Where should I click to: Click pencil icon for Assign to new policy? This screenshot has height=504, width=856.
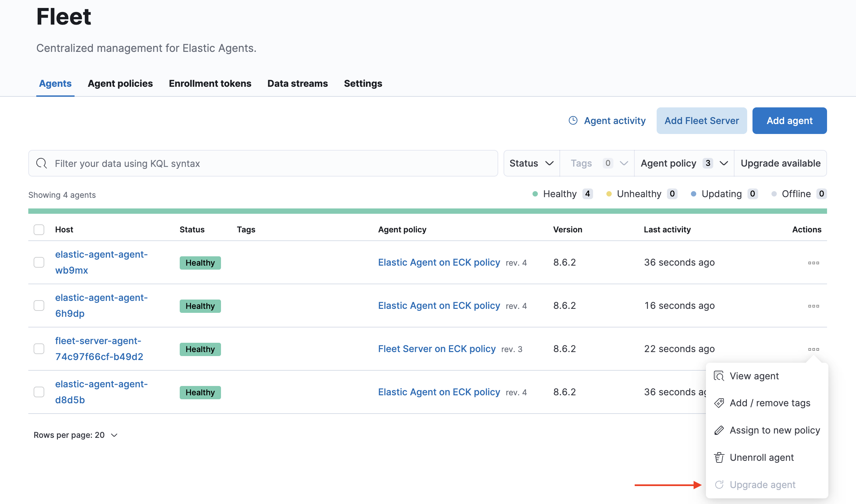pyautogui.click(x=719, y=430)
